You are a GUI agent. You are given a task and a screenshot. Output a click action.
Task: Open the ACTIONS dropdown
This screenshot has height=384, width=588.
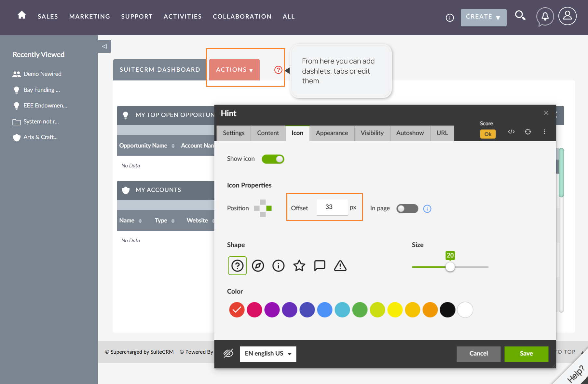[x=234, y=70]
